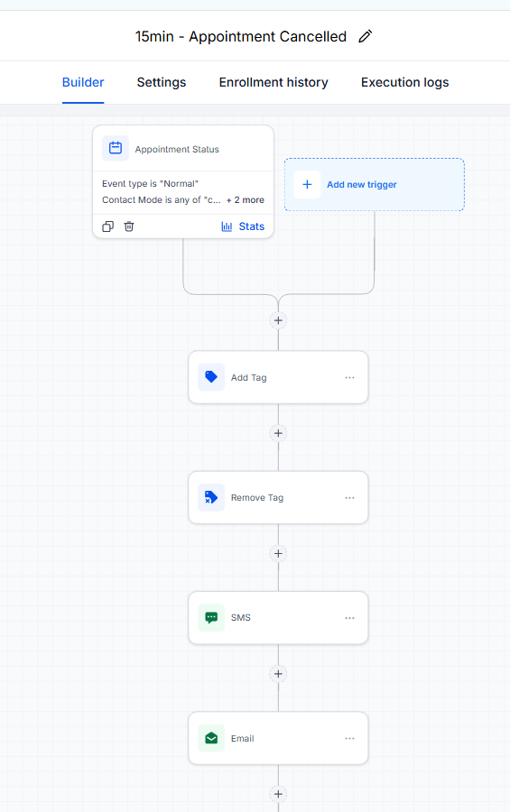Click the Appointment Status calendar icon
510x812 pixels.
tap(116, 149)
